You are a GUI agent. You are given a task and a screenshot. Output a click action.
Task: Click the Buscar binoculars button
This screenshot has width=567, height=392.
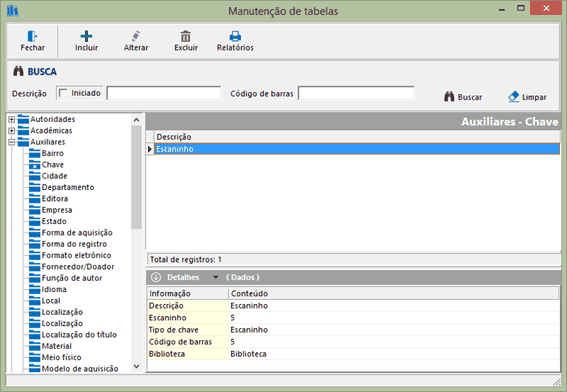tap(463, 97)
